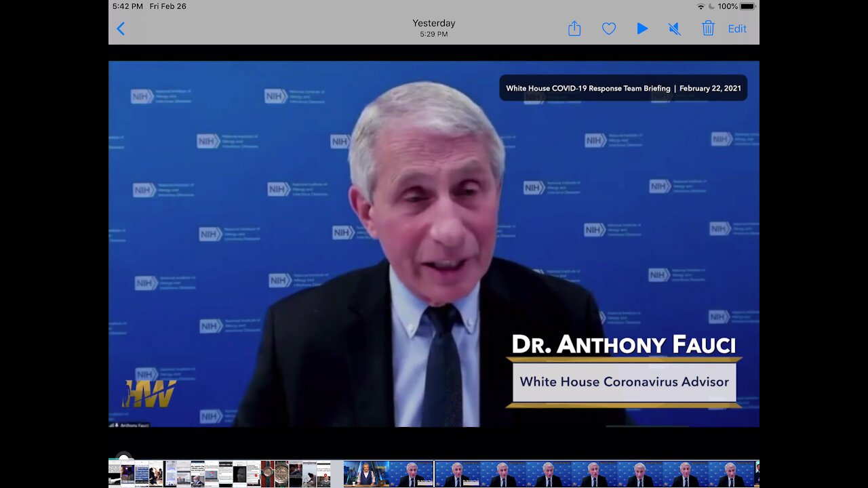Play the video from the toolbar
This screenshot has width=868, height=488.
tap(642, 28)
